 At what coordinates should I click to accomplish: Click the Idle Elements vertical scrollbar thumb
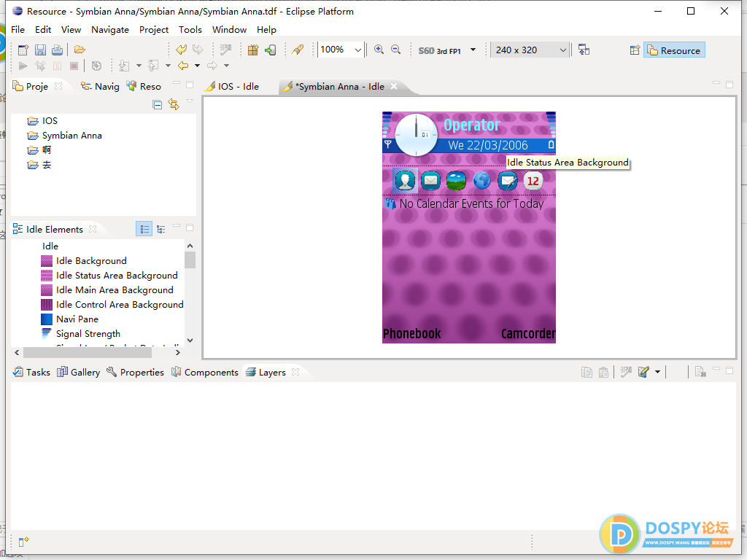click(x=190, y=260)
